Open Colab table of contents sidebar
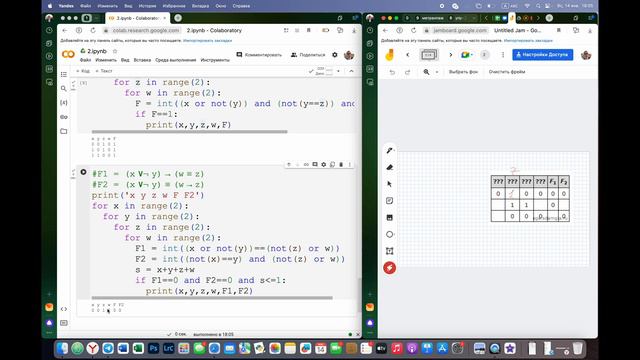This screenshot has height=360, width=640. 64,74
